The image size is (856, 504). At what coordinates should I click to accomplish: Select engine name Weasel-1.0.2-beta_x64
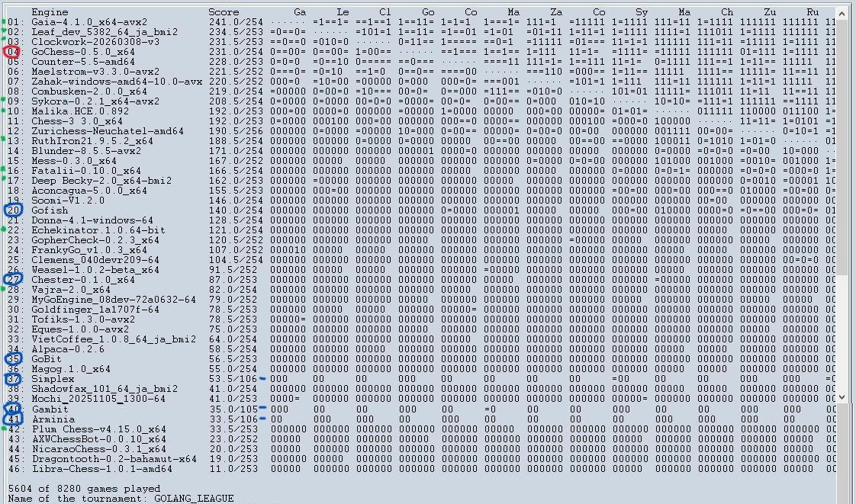[x=95, y=270]
